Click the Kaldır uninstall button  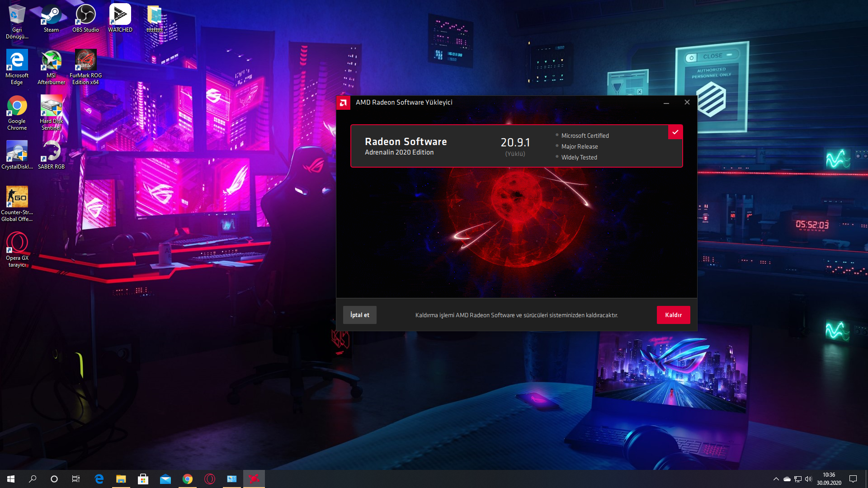(673, 315)
